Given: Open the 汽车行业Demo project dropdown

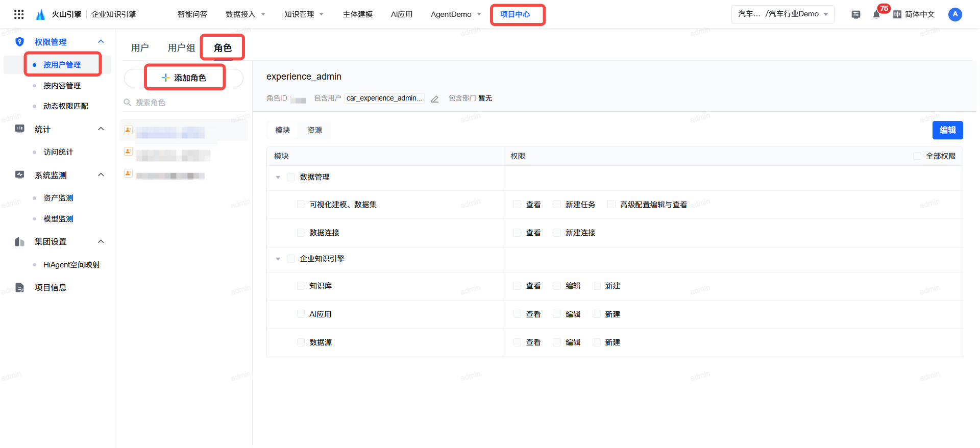Looking at the screenshot, I should click(x=782, y=14).
